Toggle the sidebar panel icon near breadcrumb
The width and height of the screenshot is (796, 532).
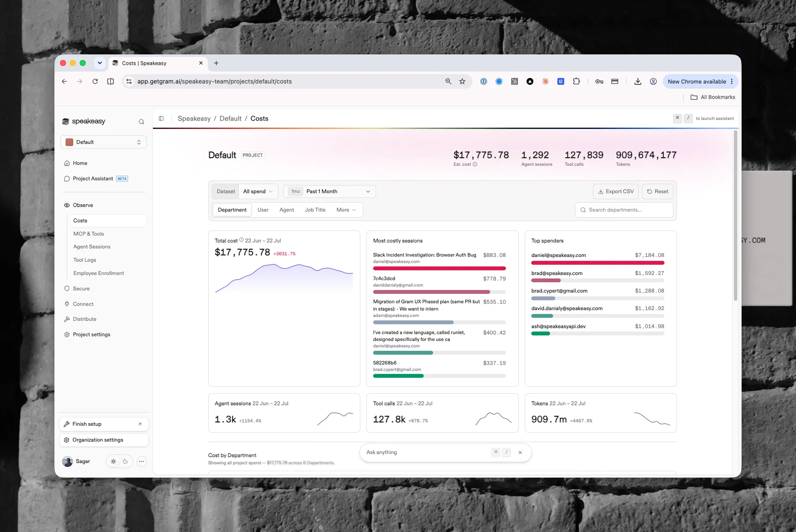pos(161,118)
